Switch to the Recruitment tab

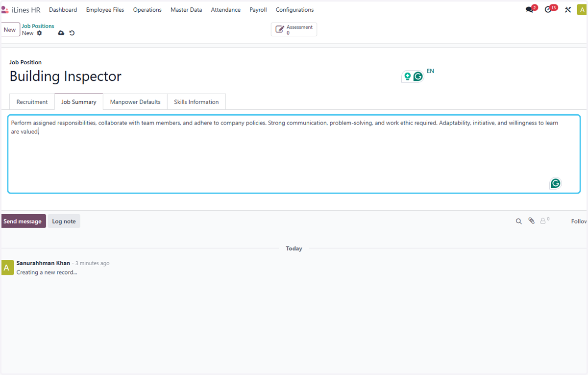32,102
